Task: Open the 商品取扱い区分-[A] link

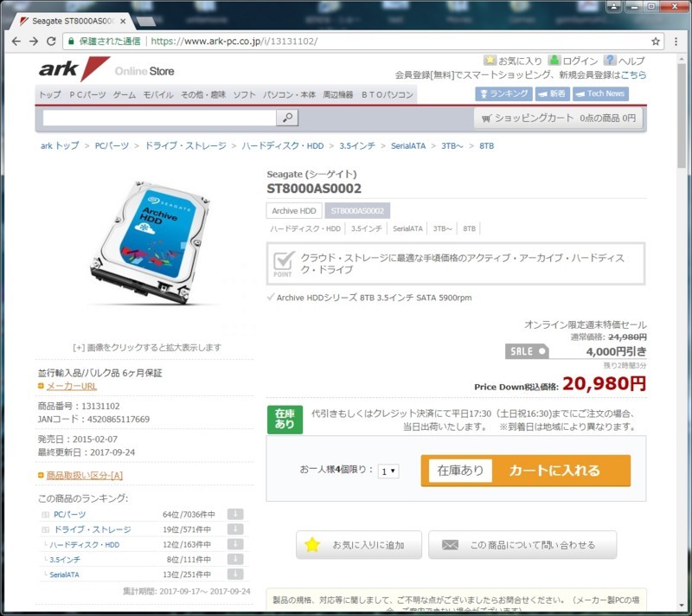Action: pos(84,475)
